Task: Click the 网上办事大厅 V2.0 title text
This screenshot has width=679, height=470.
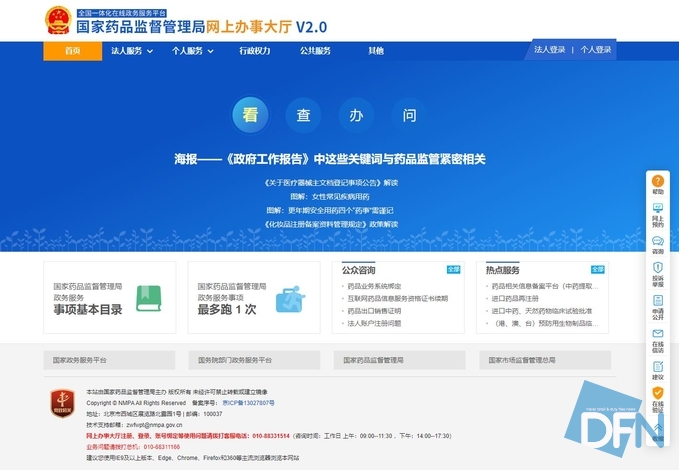Action: [266, 27]
